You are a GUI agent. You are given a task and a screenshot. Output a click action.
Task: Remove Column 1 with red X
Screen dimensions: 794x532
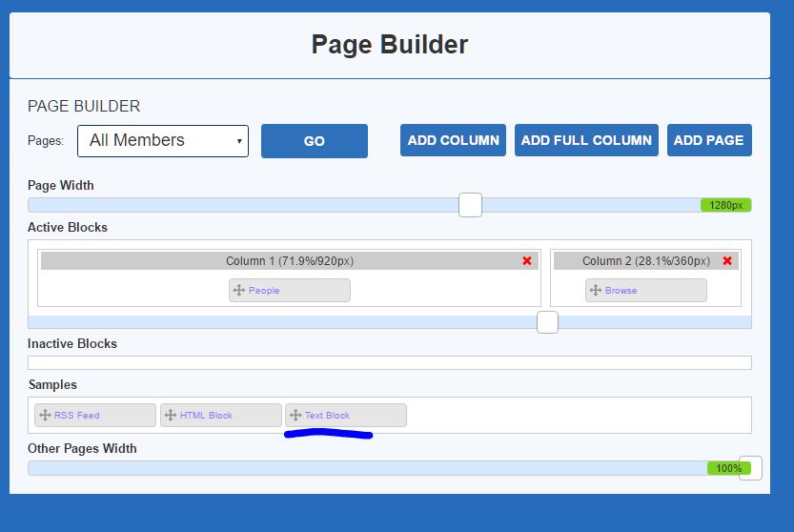pos(527,260)
